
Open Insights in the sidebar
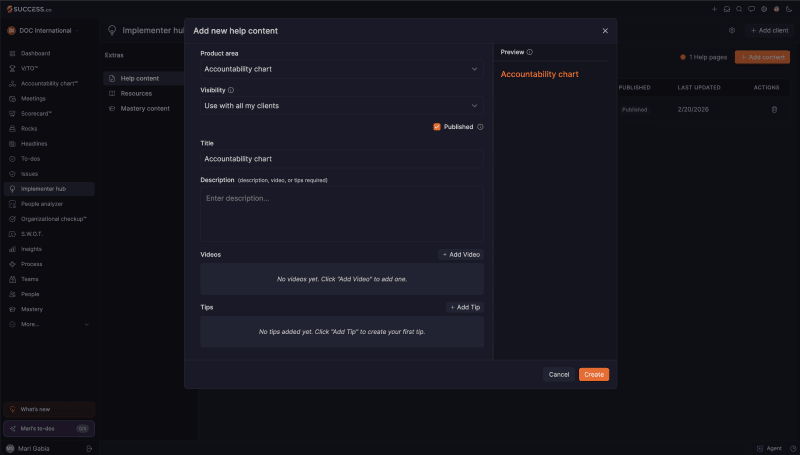click(49, 249)
